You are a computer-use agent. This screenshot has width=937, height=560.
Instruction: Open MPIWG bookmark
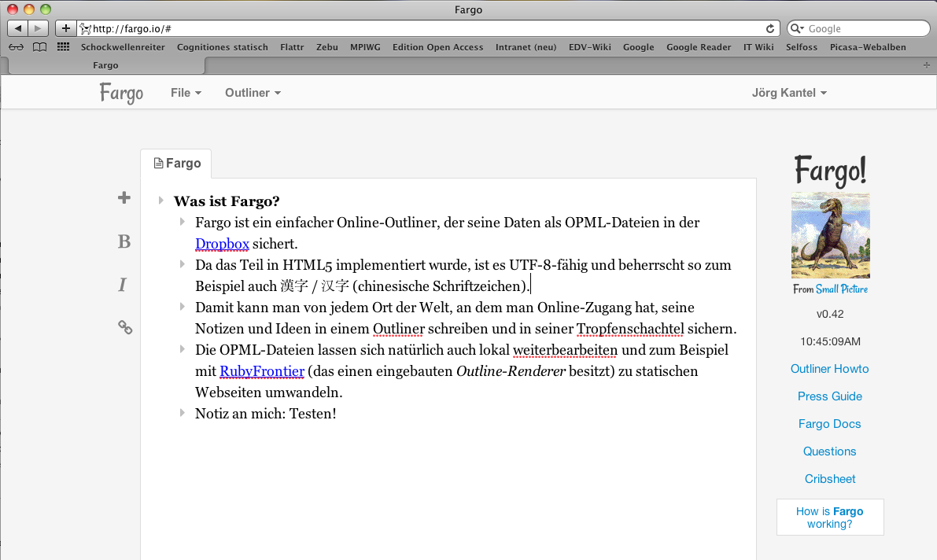click(x=365, y=47)
